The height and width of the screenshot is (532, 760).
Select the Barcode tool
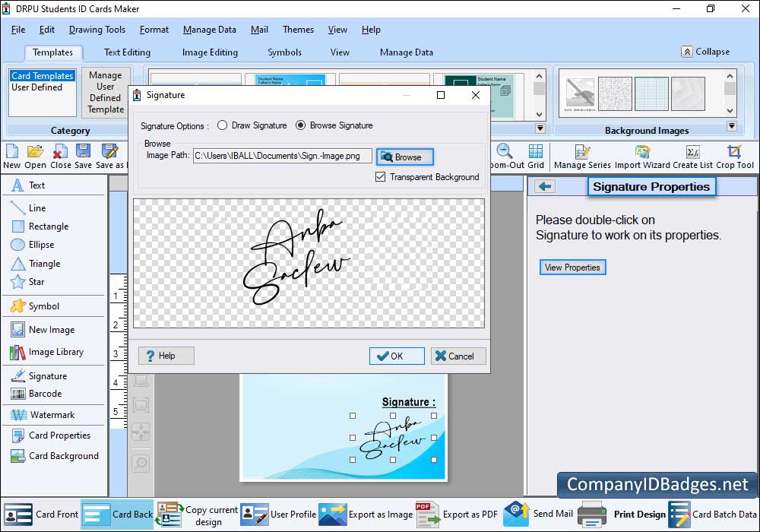(36, 394)
